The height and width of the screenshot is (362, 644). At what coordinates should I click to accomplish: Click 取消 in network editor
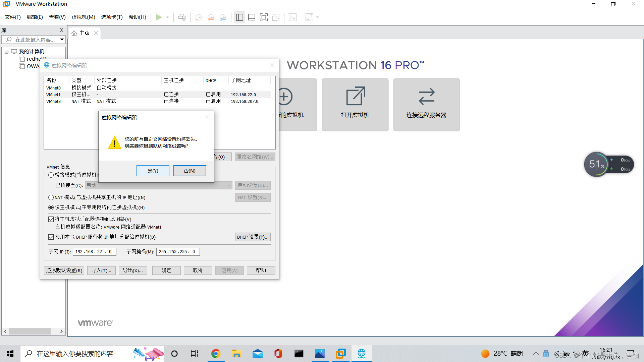click(198, 270)
